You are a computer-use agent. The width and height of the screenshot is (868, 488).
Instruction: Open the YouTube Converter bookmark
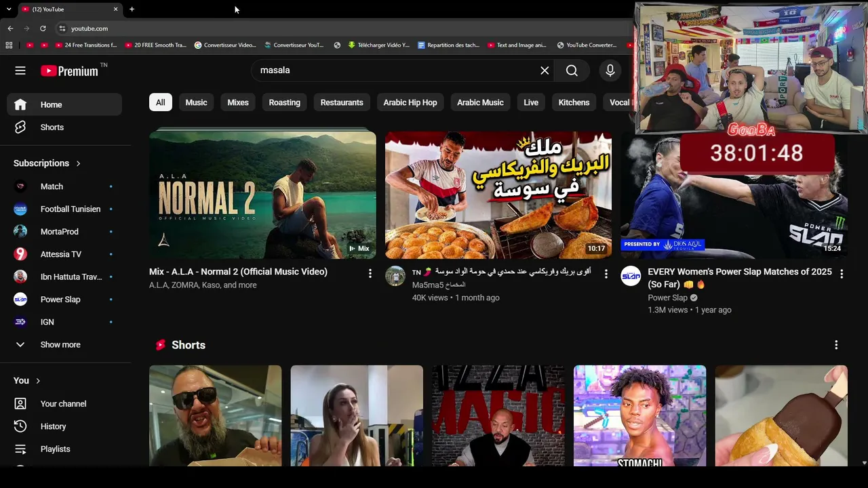(x=587, y=45)
